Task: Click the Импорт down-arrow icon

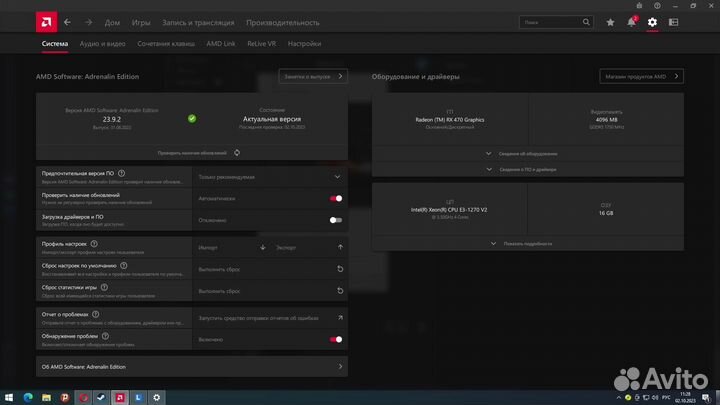Action: tap(263, 247)
